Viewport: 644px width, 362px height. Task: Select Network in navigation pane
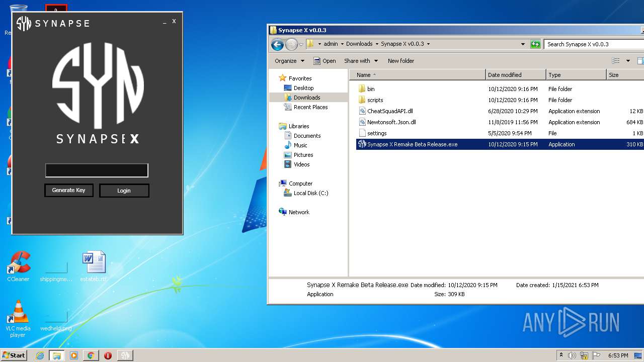(x=299, y=212)
